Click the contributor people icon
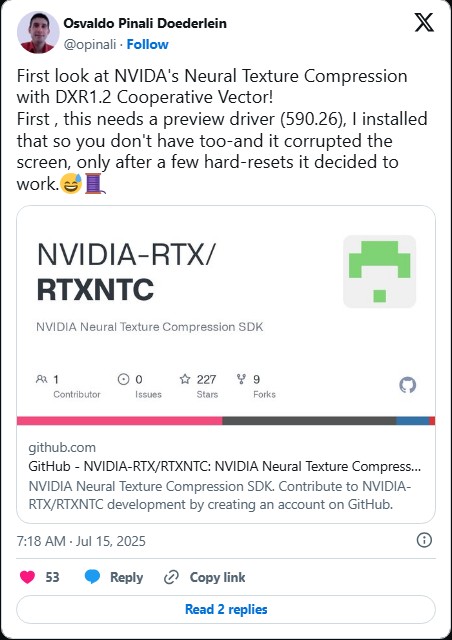 (x=42, y=379)
